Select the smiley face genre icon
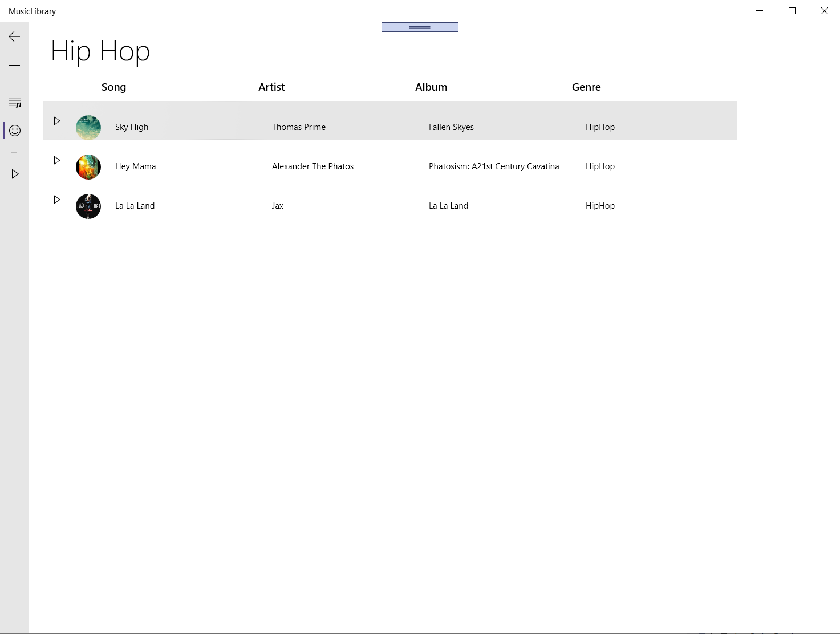The height and width of the screenshot is (634, 840). pos(14,131)
